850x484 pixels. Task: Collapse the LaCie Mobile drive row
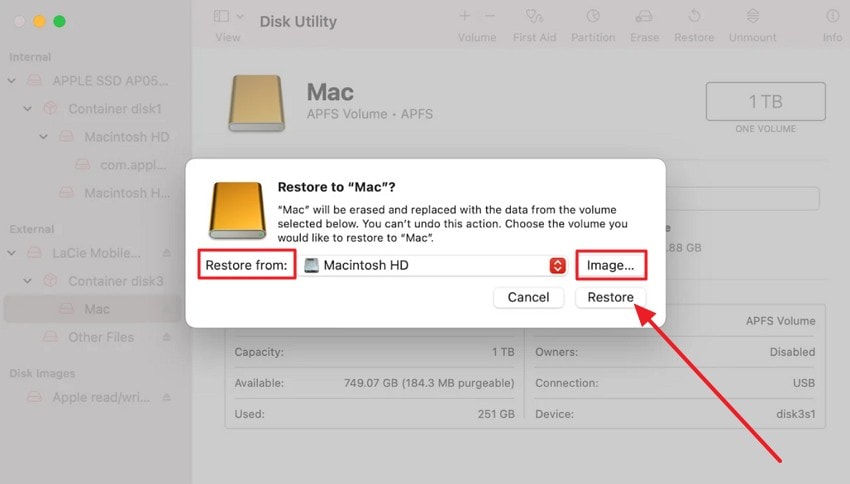(x=11, y=253)
